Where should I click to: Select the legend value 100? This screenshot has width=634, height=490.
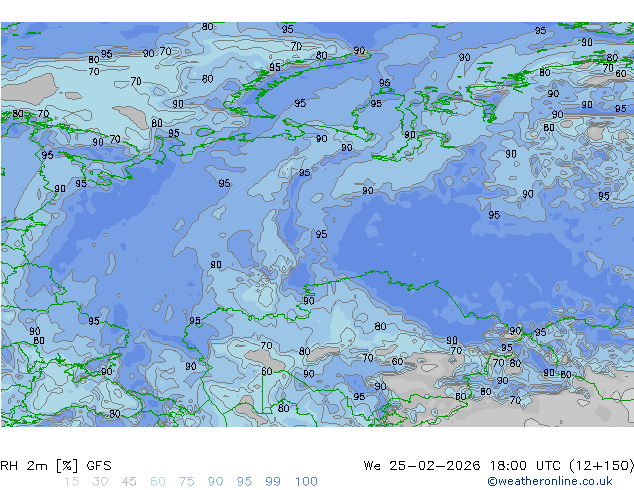(x=306, y=482)
